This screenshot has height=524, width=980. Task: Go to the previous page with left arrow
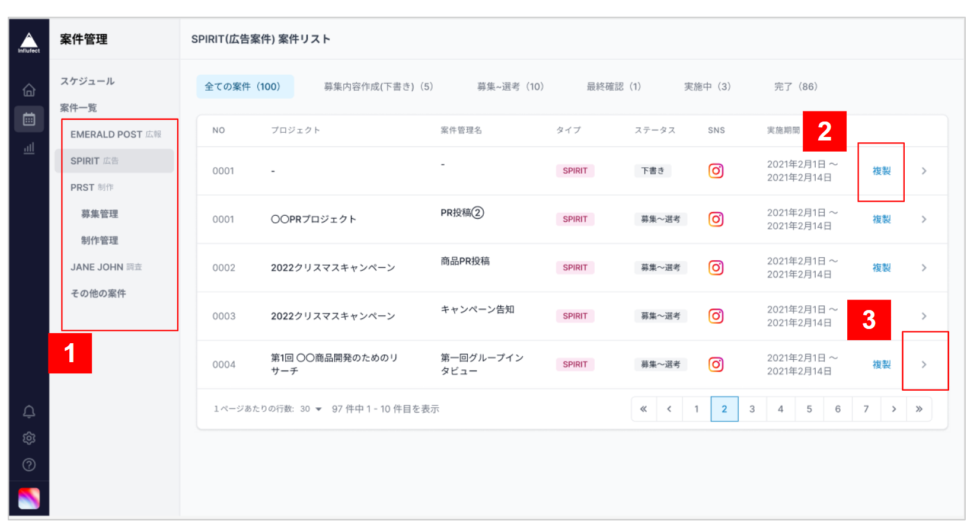pos(669,409)
